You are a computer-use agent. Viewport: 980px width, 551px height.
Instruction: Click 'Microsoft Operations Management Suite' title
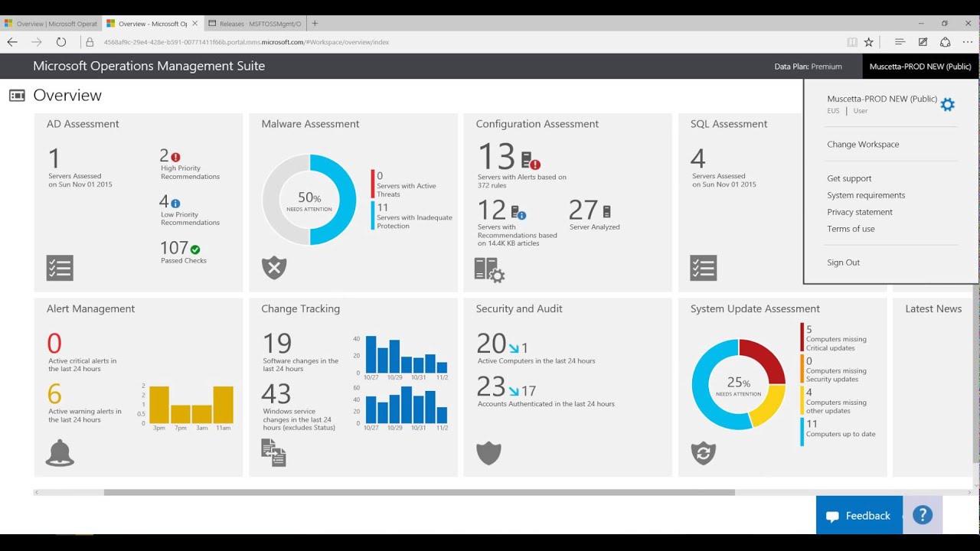[149, 66]
